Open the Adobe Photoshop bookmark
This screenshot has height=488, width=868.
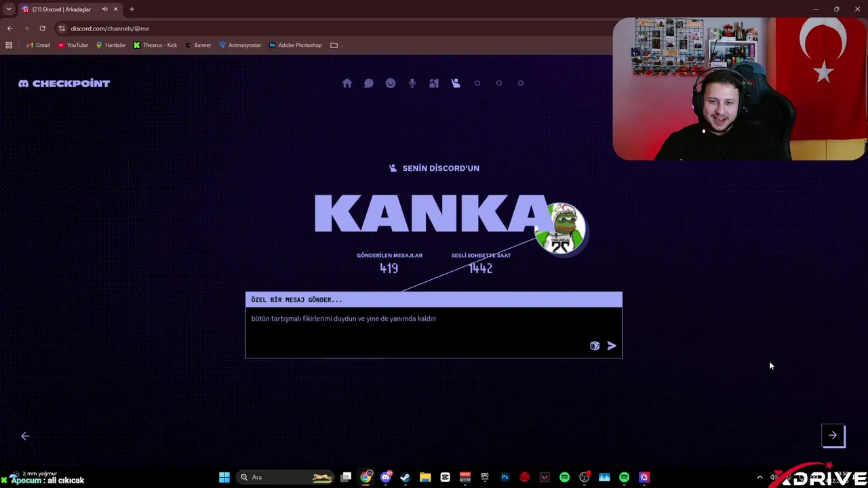(x=295, y=45)
